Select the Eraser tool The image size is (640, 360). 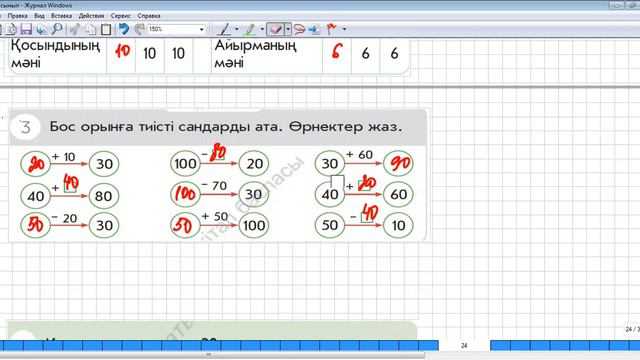pos(276,29)
